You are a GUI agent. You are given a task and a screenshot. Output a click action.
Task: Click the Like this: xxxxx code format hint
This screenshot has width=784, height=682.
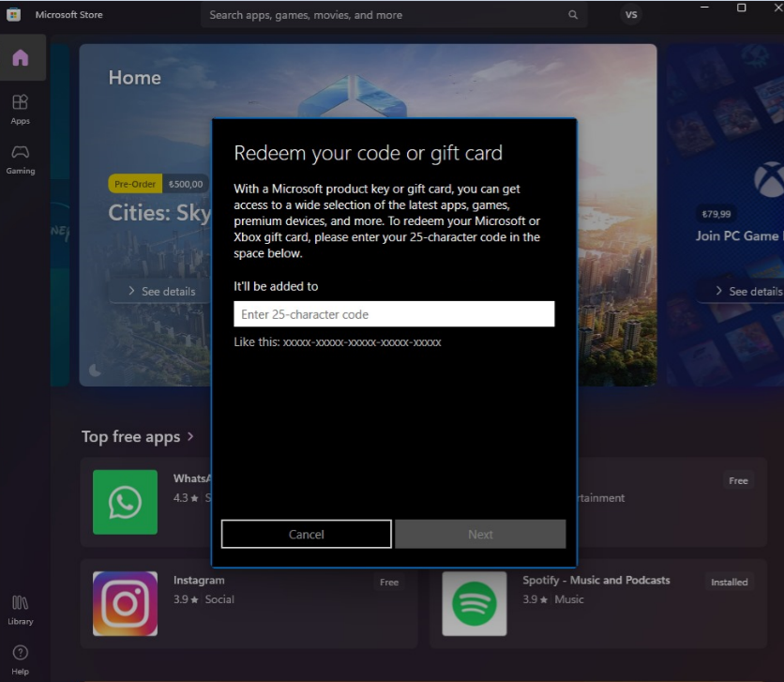coord(338,342)
